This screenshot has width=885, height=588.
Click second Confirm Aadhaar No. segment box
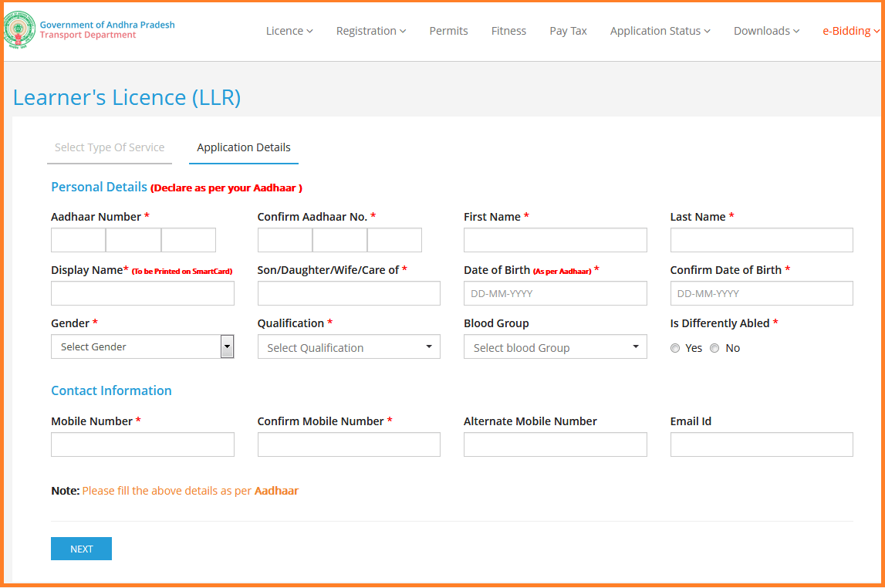[339, 240]
